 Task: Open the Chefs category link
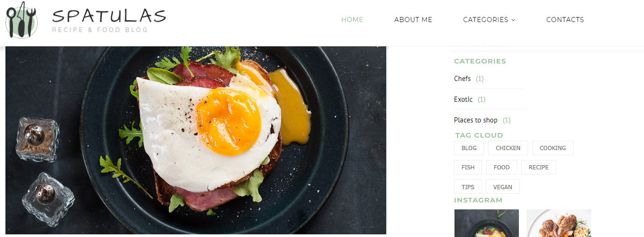tap(462, 79)
